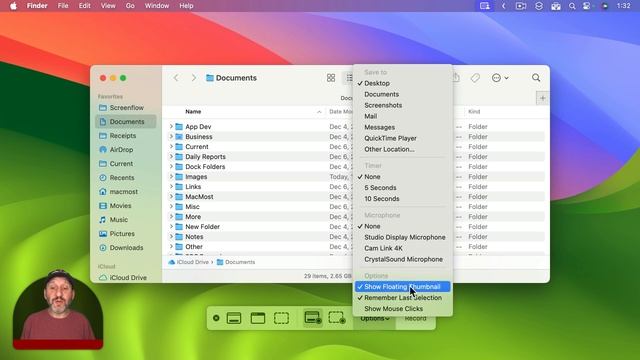This screenshot has height=360, width=640.
Task: Open the Edit menu
Action: click(84, 6)
